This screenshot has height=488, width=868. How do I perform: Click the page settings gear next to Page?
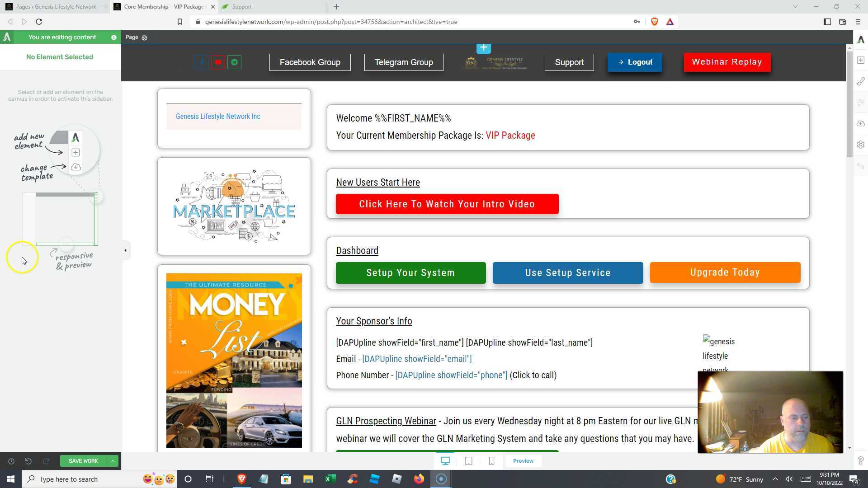(x=145, y=38)
